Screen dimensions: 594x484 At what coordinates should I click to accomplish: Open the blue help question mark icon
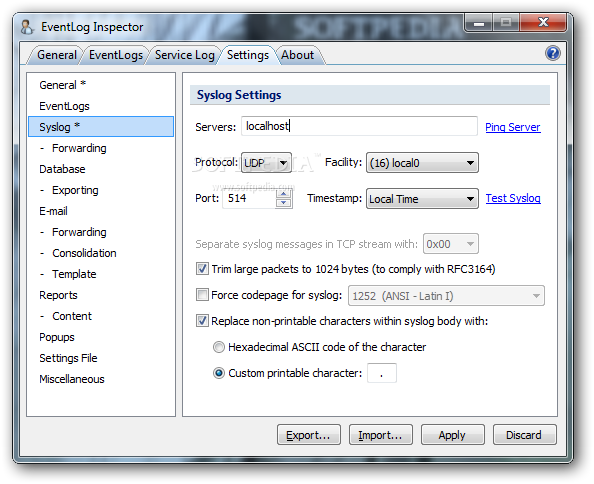552,53
